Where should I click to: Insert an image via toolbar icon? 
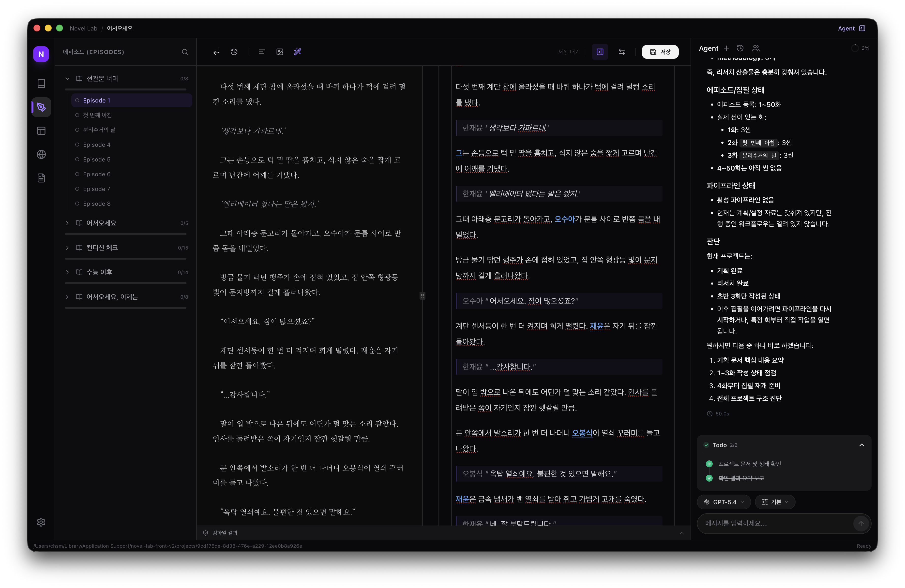pyautogui.click(x=280, y=52)
